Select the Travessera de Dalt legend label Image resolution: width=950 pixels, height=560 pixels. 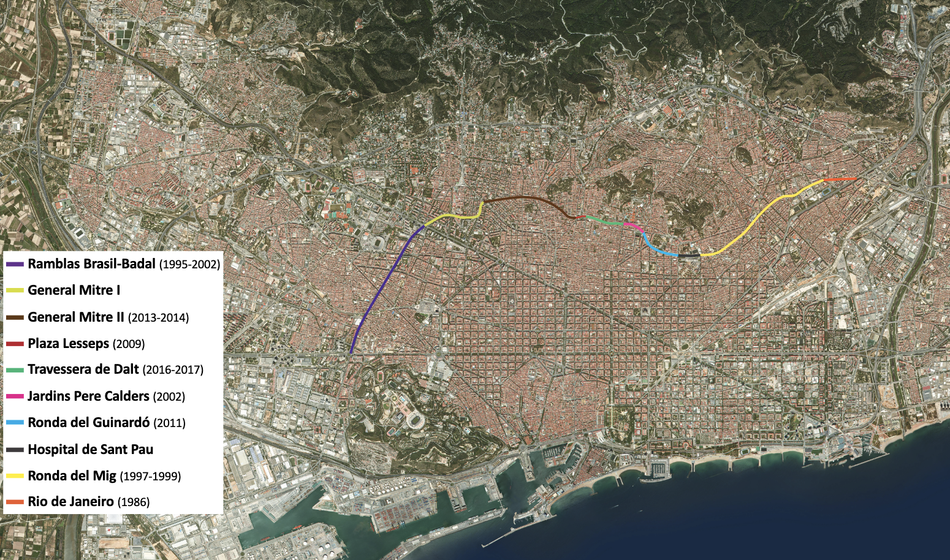pos(115,369)
